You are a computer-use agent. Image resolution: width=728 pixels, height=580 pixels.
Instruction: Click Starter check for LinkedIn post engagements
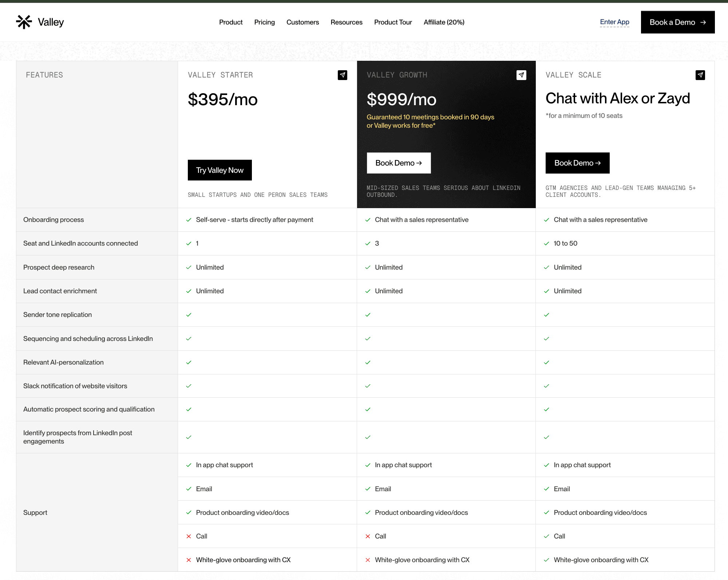(189, 437)
